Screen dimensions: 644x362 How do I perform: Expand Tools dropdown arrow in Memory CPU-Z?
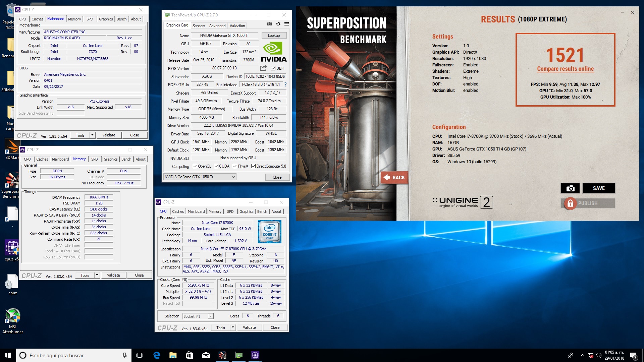click(x=97, y=275)
